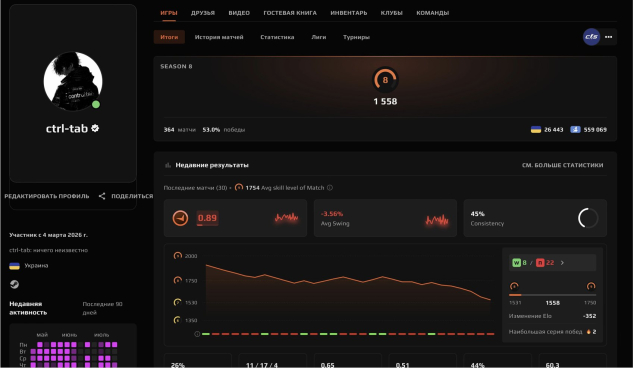Click the level 8 skill badge
Image resolution: width=634 pixels, height=368 pixels.
pos(385,80)
